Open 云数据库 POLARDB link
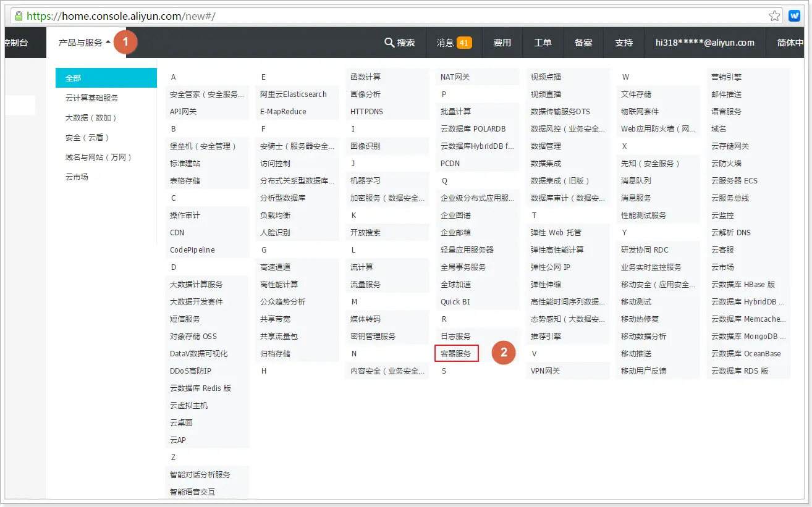 473,129
